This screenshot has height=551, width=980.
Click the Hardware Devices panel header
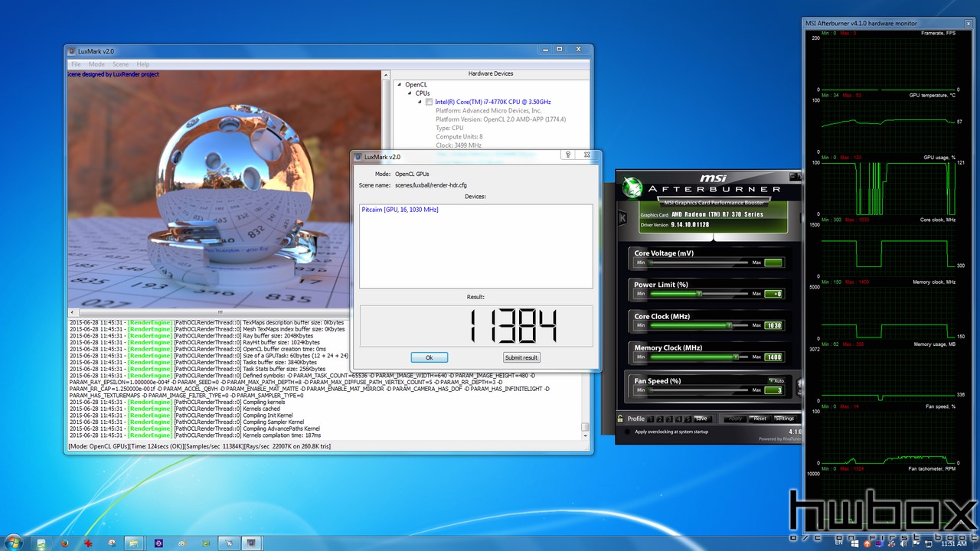pos(491,73)
